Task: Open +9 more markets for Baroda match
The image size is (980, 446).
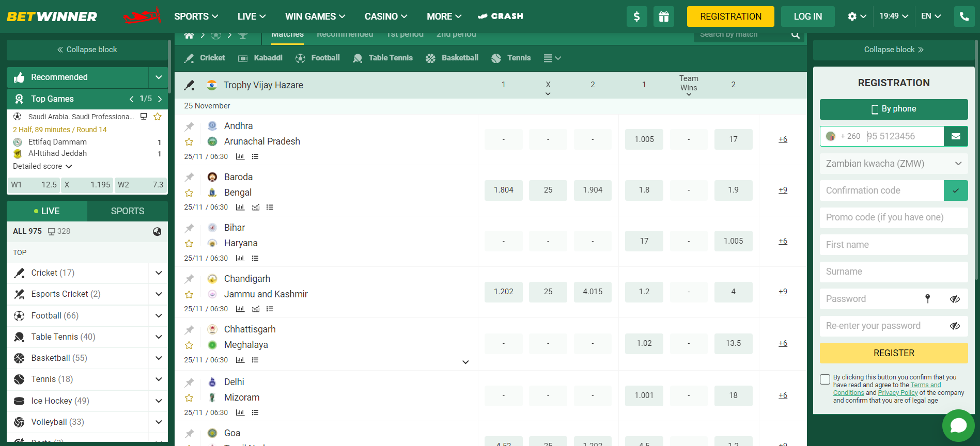Action: (x=783, y=190)
